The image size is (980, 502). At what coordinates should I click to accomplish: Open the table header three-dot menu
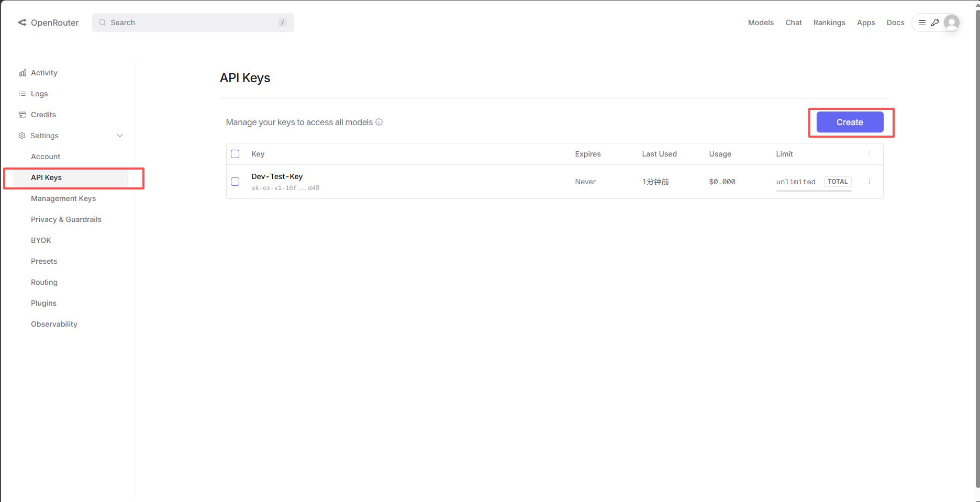point(870,154)
